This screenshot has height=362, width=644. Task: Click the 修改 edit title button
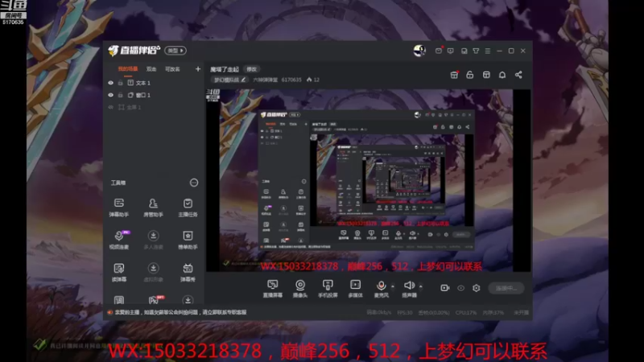click(251, 69)
